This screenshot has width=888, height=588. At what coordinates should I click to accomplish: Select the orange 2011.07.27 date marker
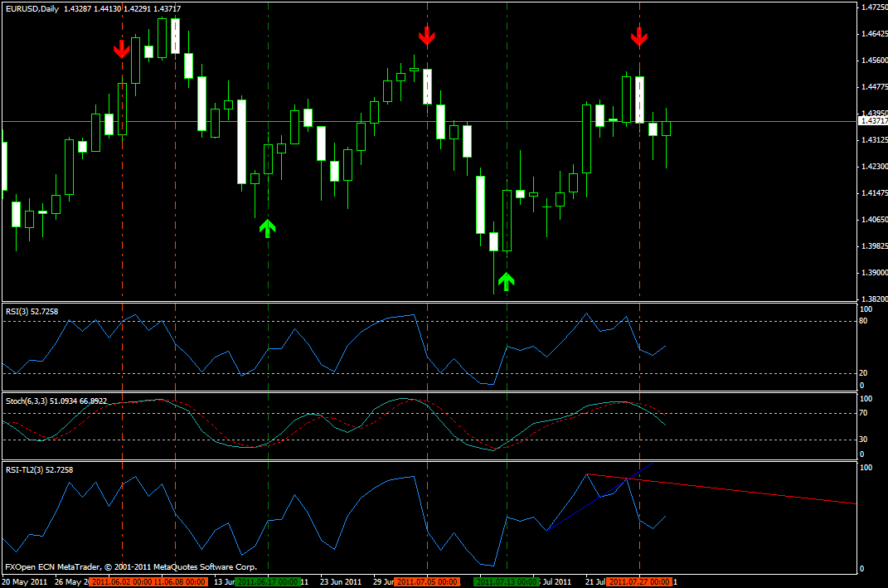click(x=640, y=582)
